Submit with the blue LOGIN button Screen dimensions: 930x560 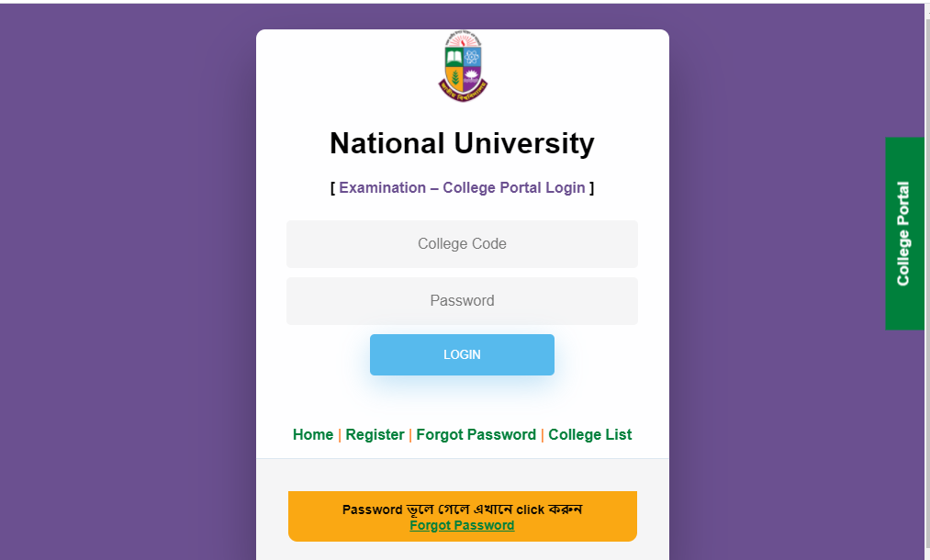coord(462,354)
